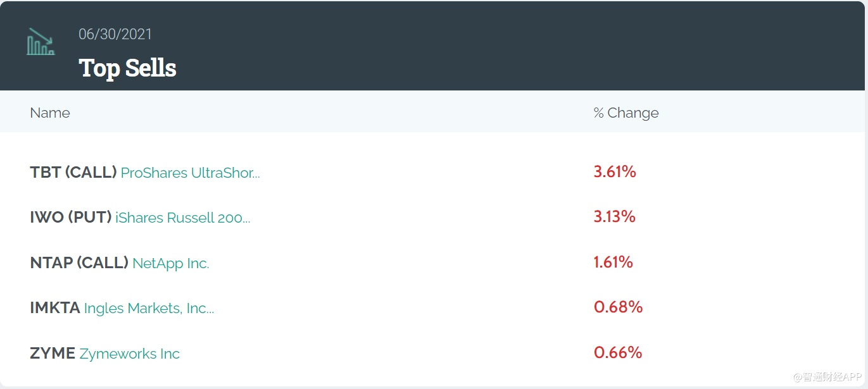The image size is (868, 389).
Task: Click the 1.61% change value
Action: (613, 262)
